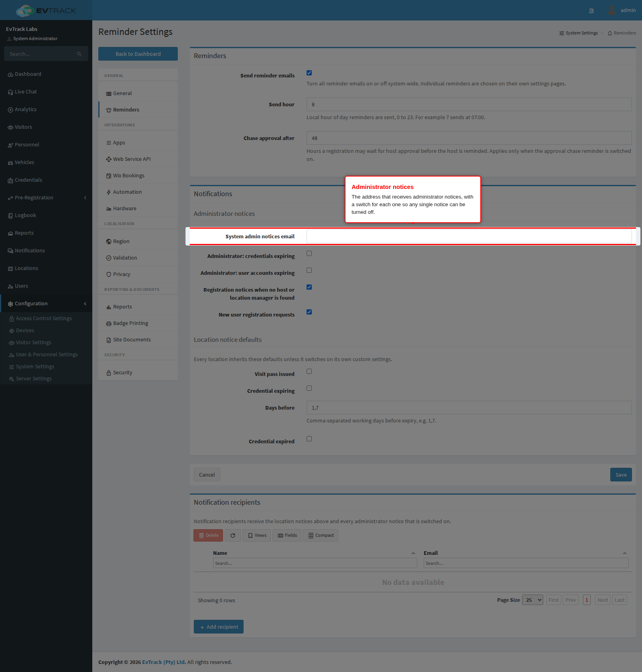Click the red Delete button with trash icon
Screen dimensions: 642x672
pos(208,535)
